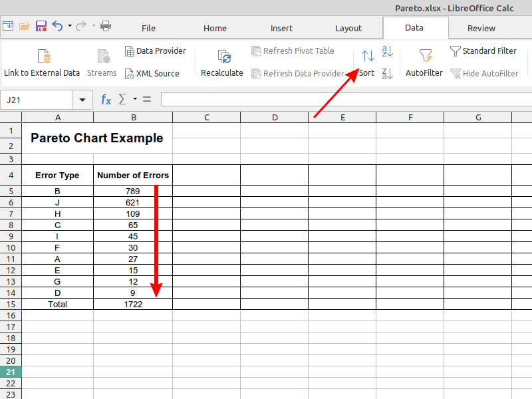Screen dimensions: 532x399
Task: Switch to the Insert tab
Action: [x=281, y=28]
